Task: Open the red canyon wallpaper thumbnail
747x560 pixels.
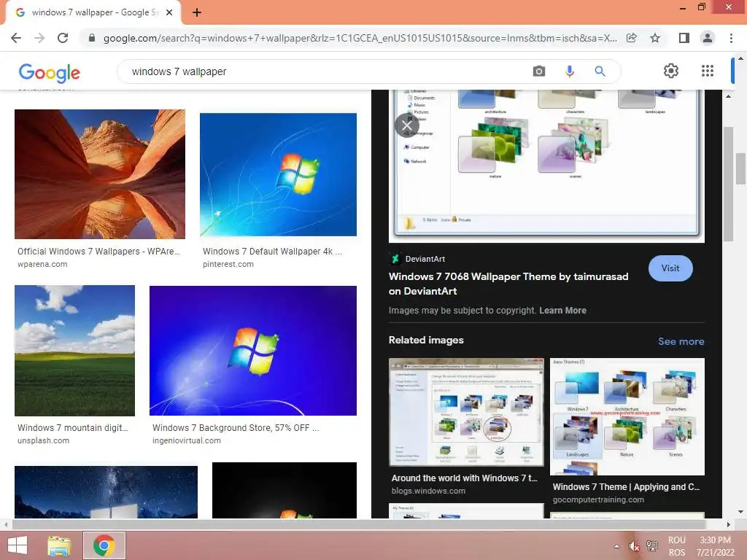Action: (99, 174)
